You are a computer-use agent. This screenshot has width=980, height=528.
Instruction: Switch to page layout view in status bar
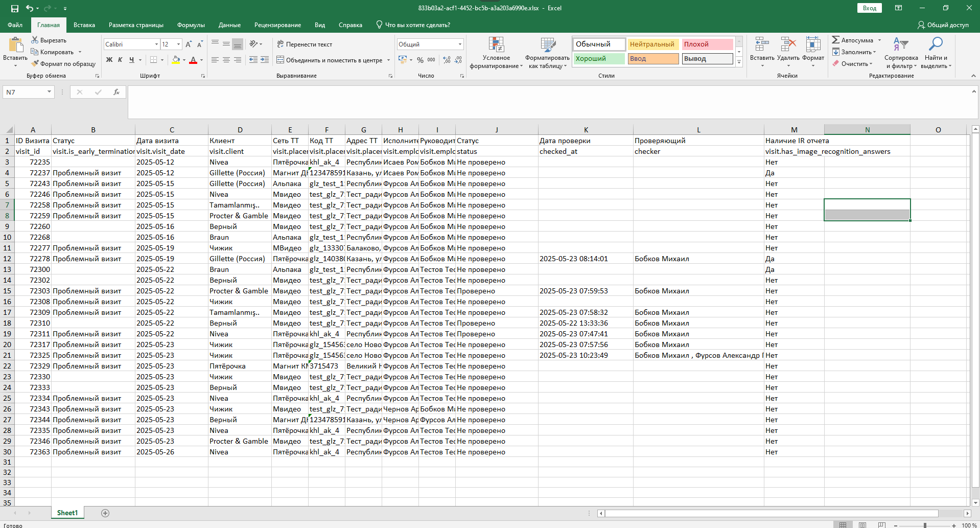[x=862, y=525]
